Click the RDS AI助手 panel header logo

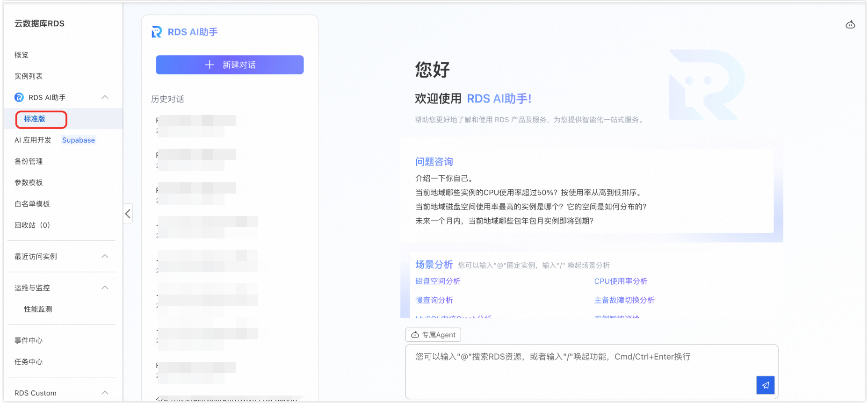click(156, 32)
